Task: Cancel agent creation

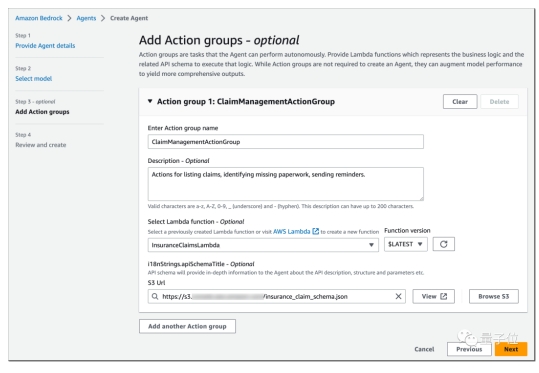Action: (x=424, y=349)
